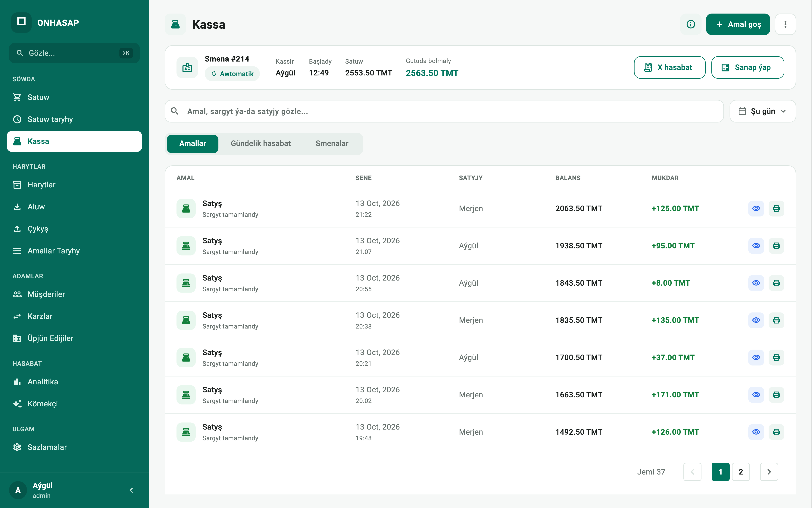Open Kömekçi assistant in the sidebar

click(74, 404)
